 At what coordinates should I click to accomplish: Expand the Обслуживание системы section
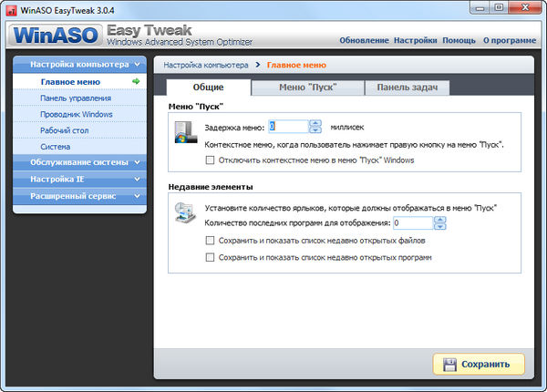tap(136, 162)
